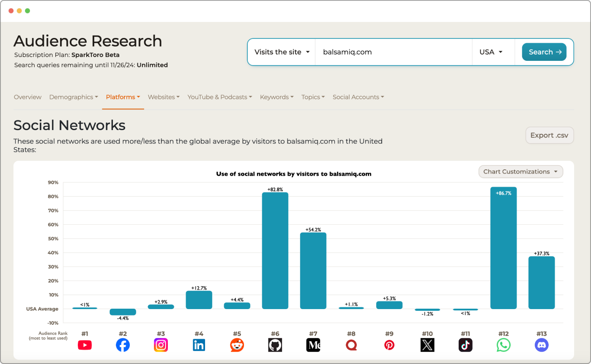Image resolution: width=591 pixels, height=364 pixels.
Task: Click the LinkedIn icon ranked #4
Action: pos(199,345)
